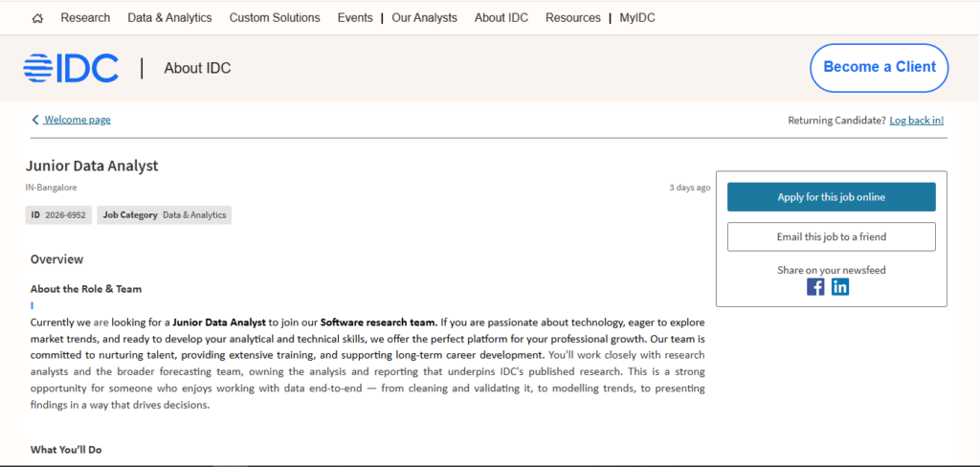Image resolution: width=980 pixels, height=467 pixels.
Task: Click the back chevron beside Welcome page
Action: [x=35, y=120]
